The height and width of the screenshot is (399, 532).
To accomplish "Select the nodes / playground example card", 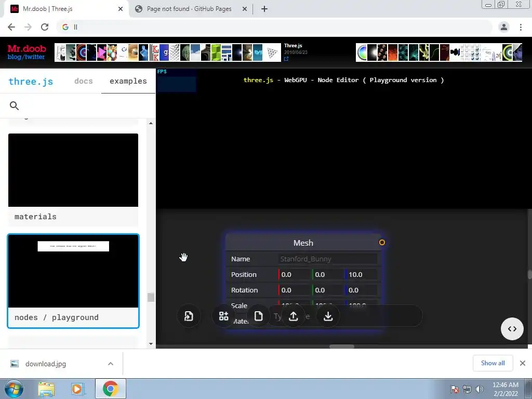I will tap(73, 281).
